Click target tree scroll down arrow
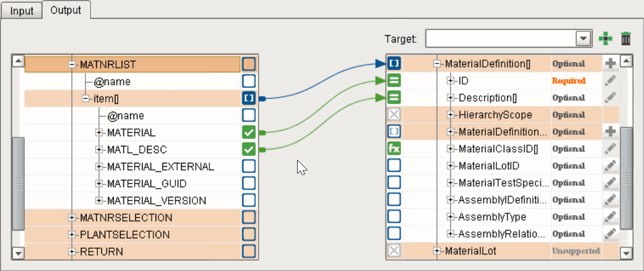 [x=626, y=252]
